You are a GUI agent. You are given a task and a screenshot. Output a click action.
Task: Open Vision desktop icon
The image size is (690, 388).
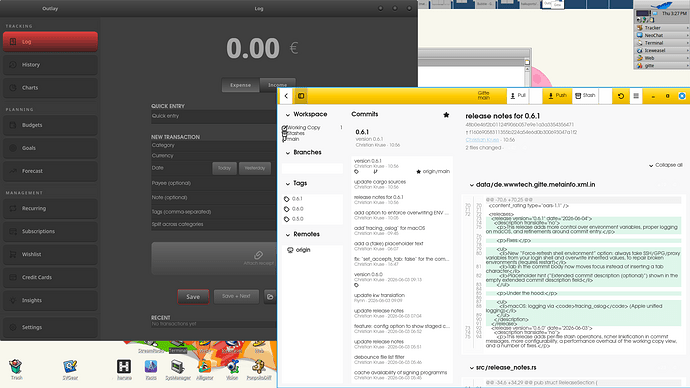click(232, 369)
